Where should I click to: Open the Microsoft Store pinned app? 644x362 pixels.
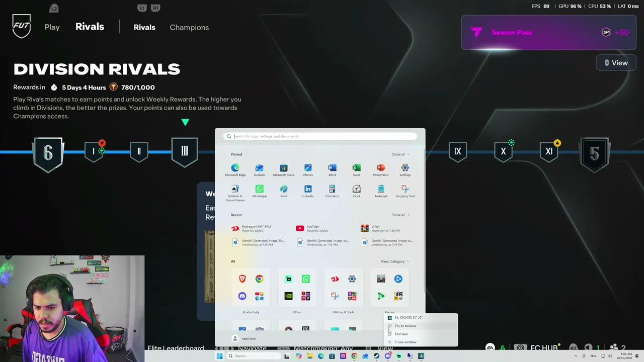pos(283,170)
